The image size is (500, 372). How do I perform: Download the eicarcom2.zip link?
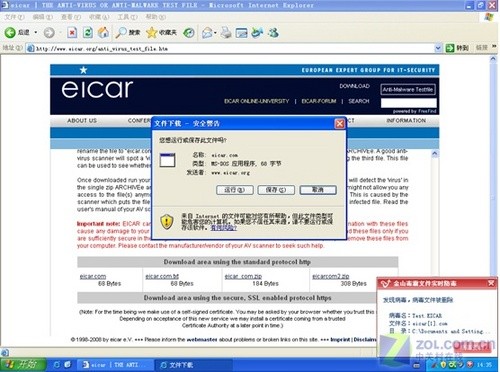click(331, 276)
